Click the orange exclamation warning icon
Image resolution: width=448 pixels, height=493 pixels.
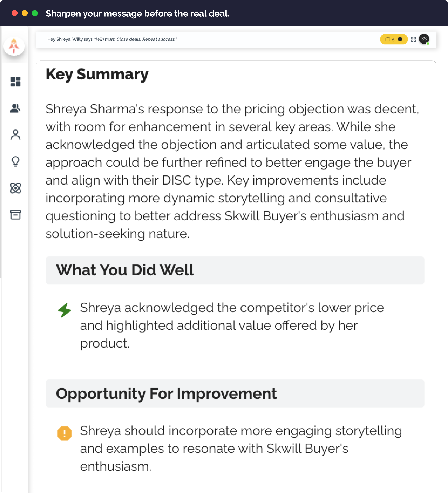click(64, 433)
